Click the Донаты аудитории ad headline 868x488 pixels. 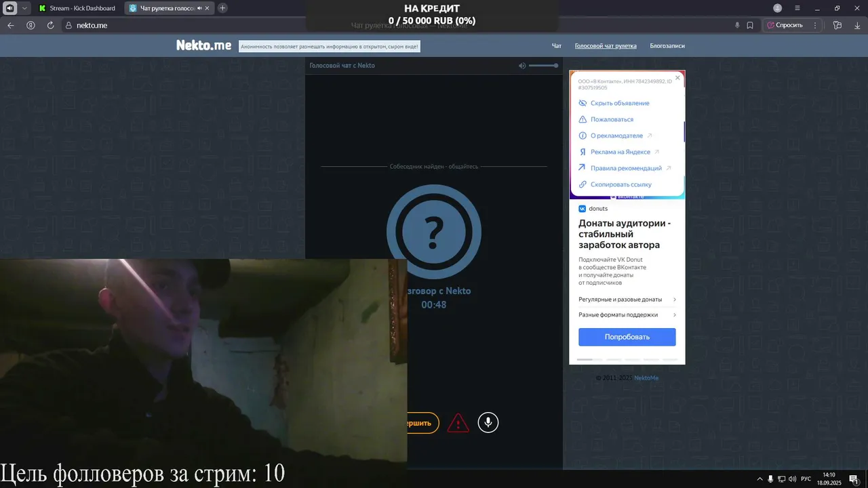(625, 234)
